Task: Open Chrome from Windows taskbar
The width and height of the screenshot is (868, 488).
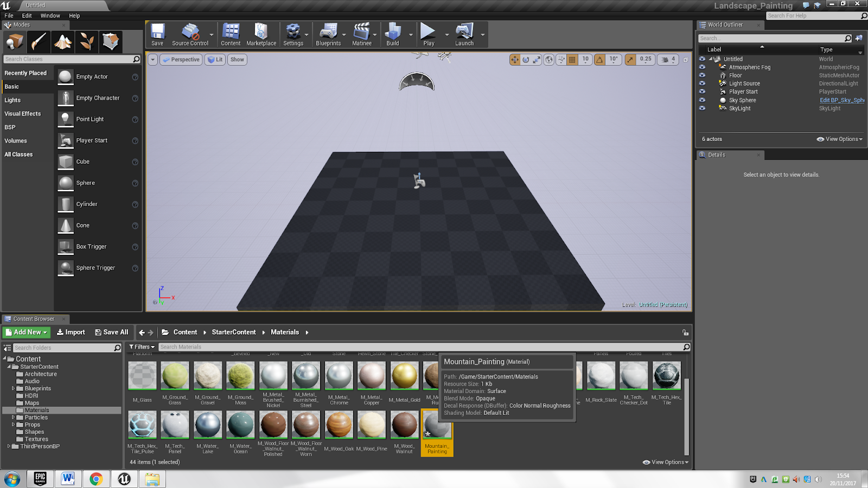Action: 96,479
